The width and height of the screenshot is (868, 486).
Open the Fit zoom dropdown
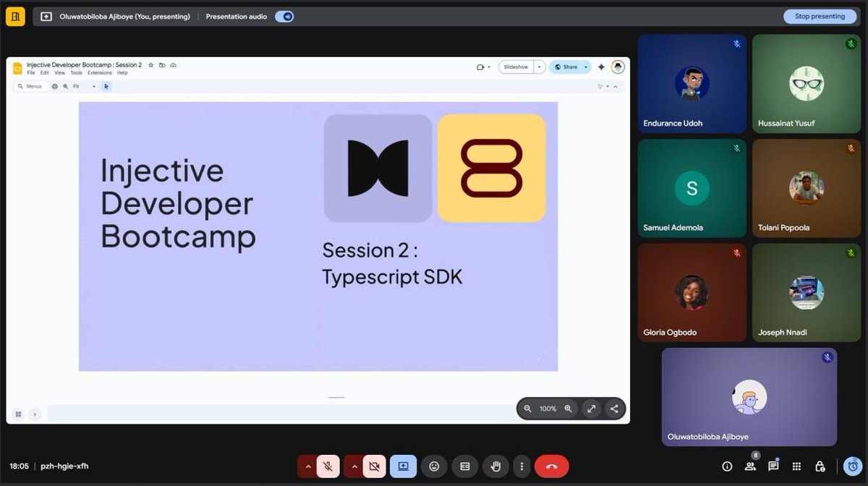(x=85, y=86)
